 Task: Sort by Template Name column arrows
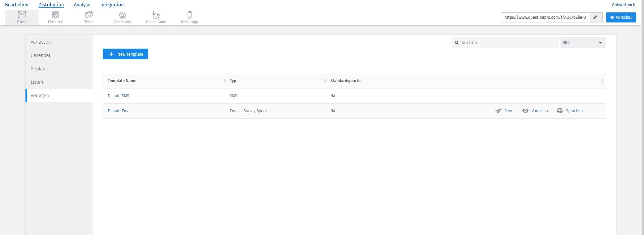(x=225, y=81)
